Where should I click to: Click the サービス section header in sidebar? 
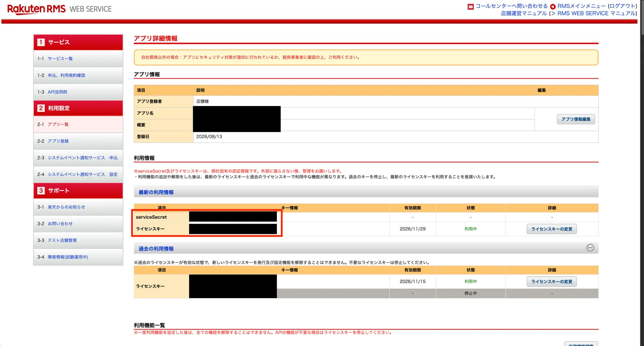[78, 42]
